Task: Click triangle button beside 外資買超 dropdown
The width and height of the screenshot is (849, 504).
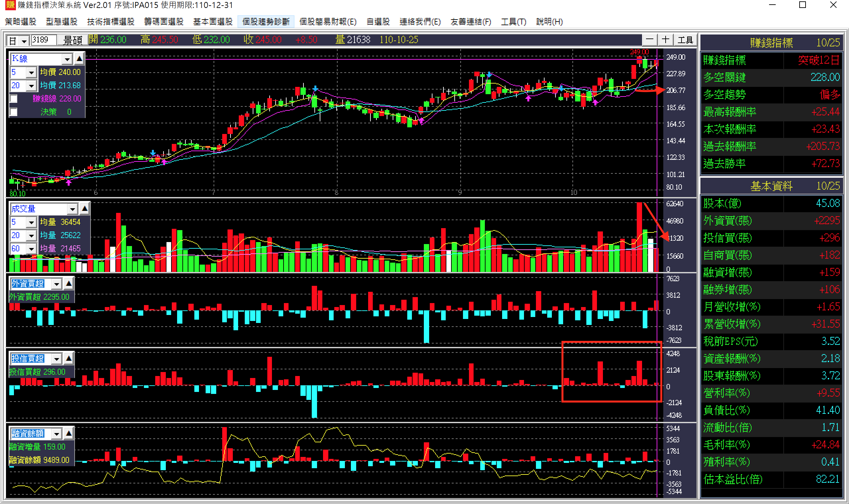Action: [x=69, y=283]
